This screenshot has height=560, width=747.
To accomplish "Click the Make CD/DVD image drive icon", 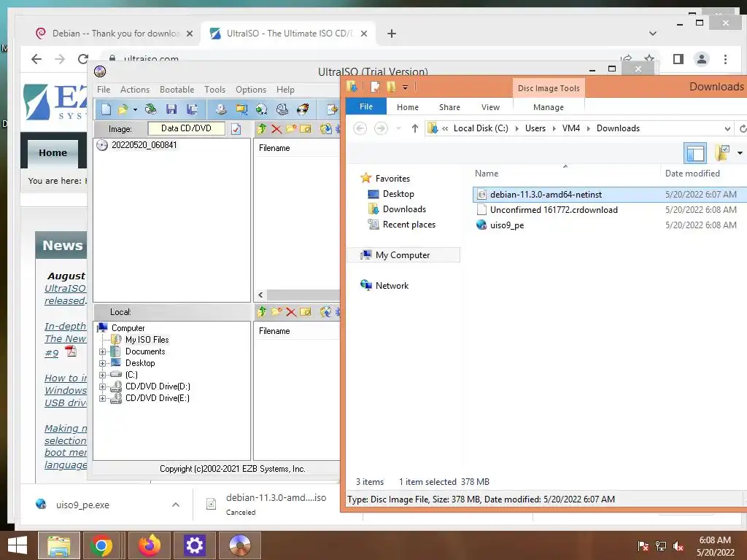I will point(220,109).
